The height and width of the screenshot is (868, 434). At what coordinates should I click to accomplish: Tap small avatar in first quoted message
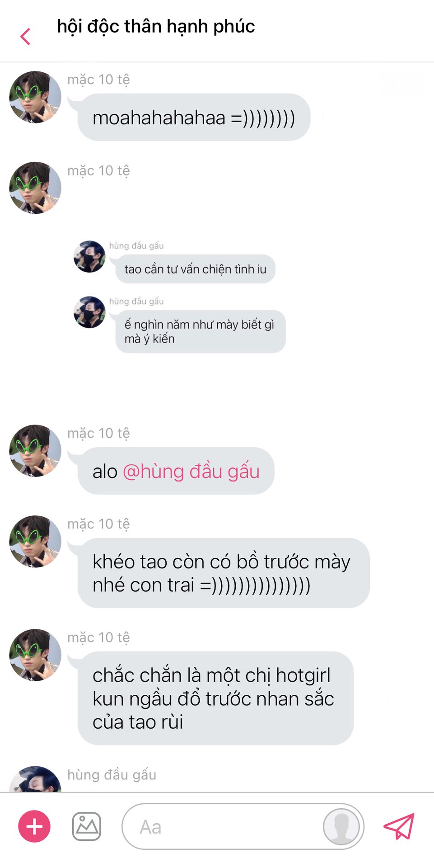point(89,256)
